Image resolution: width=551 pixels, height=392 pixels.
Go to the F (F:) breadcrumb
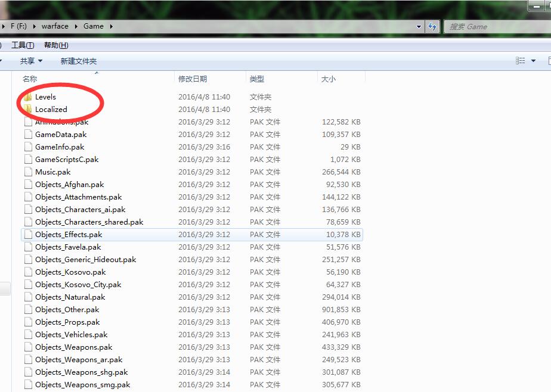(x=18, y=26)
